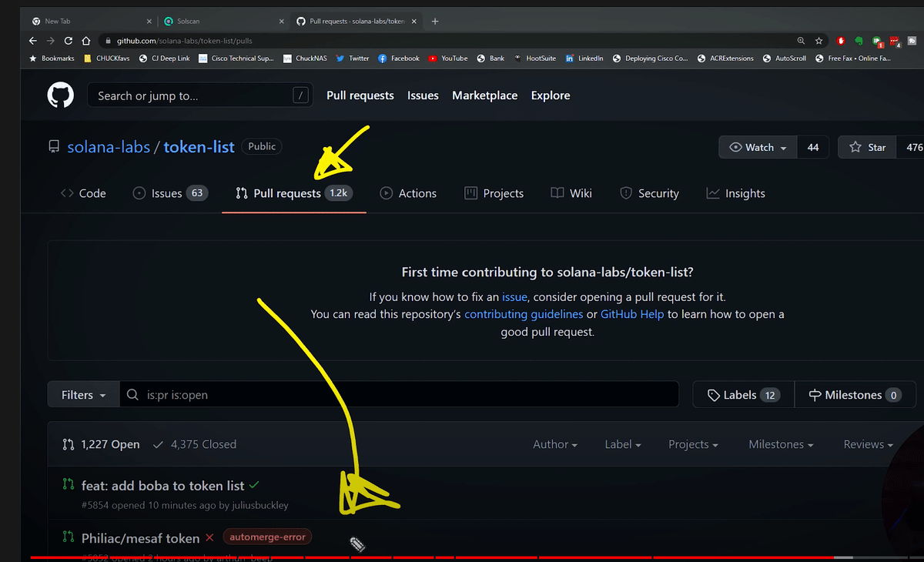This screenshot has width=924, height=562.
Task: Click the is:pr is:open search box
Action: pyautogui.click(x=399, y=394)
